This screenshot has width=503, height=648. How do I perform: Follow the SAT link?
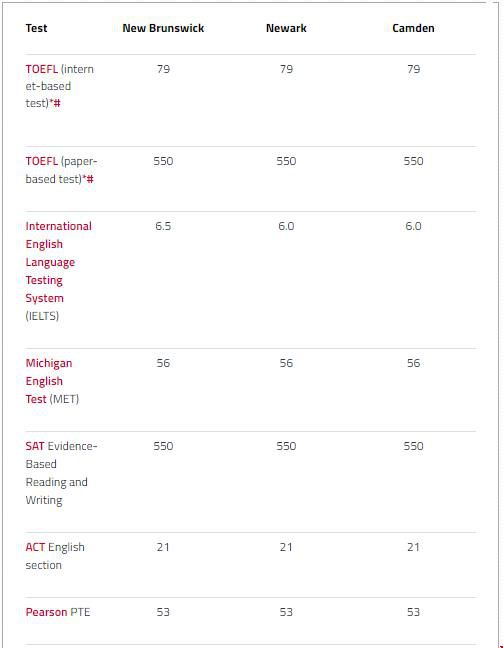pos(35,446)
